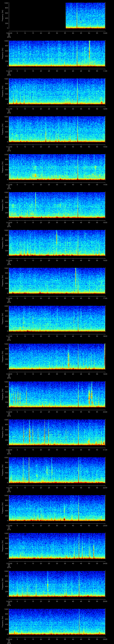Open the spectrogram plot ending at 11:00
114x644 pixels.
click(57, 54)
